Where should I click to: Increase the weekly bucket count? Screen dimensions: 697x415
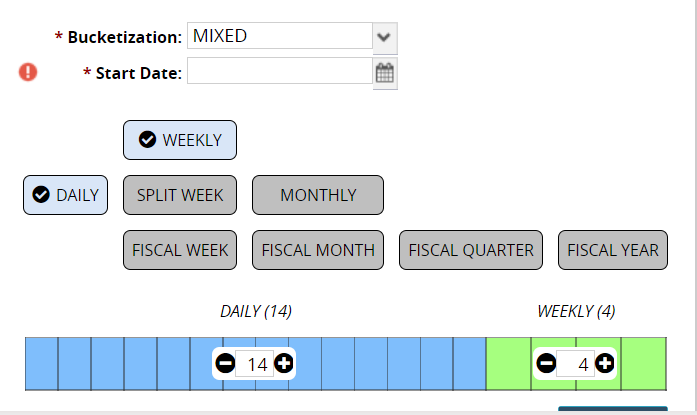coord(604,363)
